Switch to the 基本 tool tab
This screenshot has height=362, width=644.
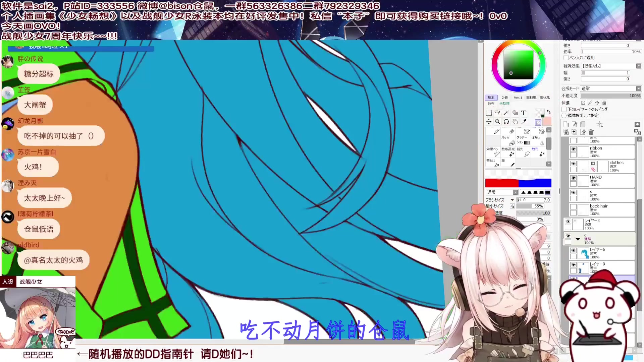tap(491, 98)
